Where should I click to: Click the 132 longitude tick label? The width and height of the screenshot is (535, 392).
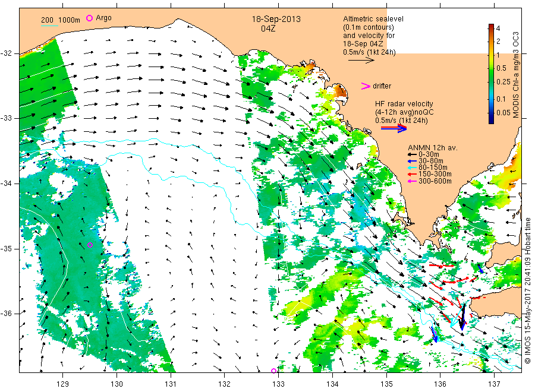pos(225,384)
